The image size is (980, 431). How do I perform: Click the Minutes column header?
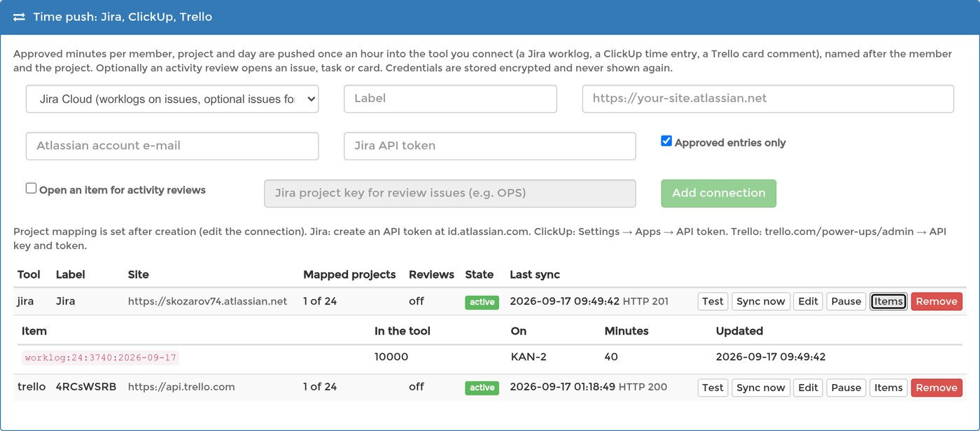(x=626, y=330)
